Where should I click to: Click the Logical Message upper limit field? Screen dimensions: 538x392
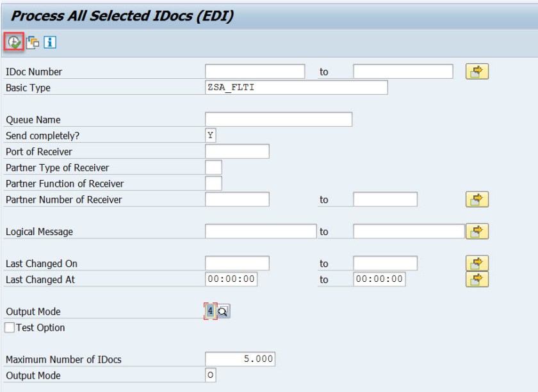408,231
